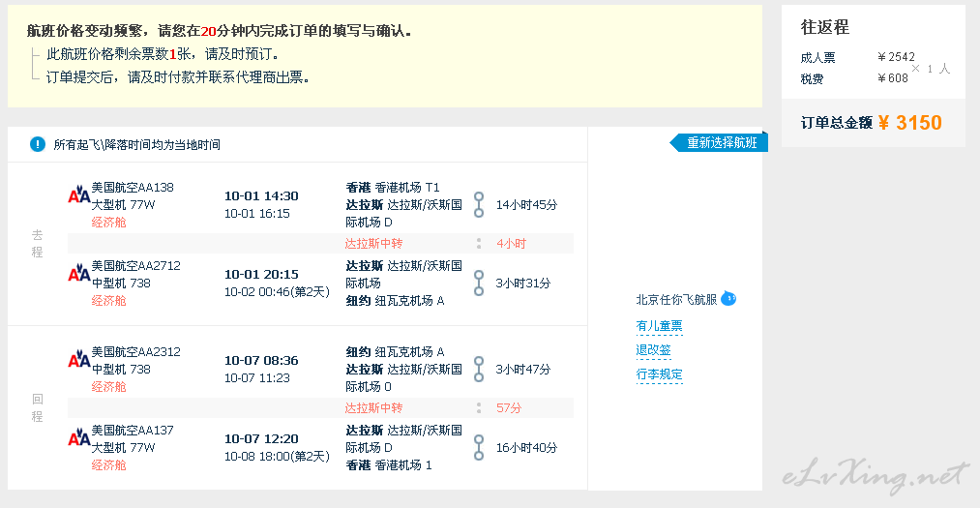Click the American Airlines logo for flight AA2312
This screenshot has width=980, height=508.
coord(78,359)
